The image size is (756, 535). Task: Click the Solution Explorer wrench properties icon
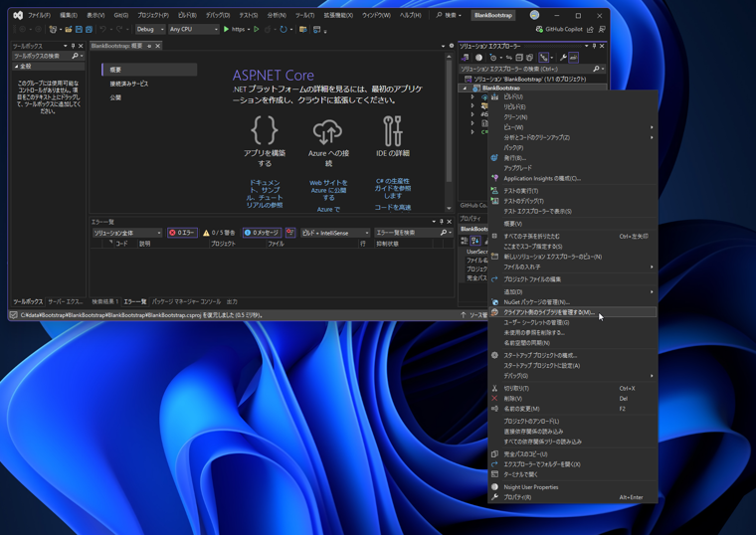563,58
